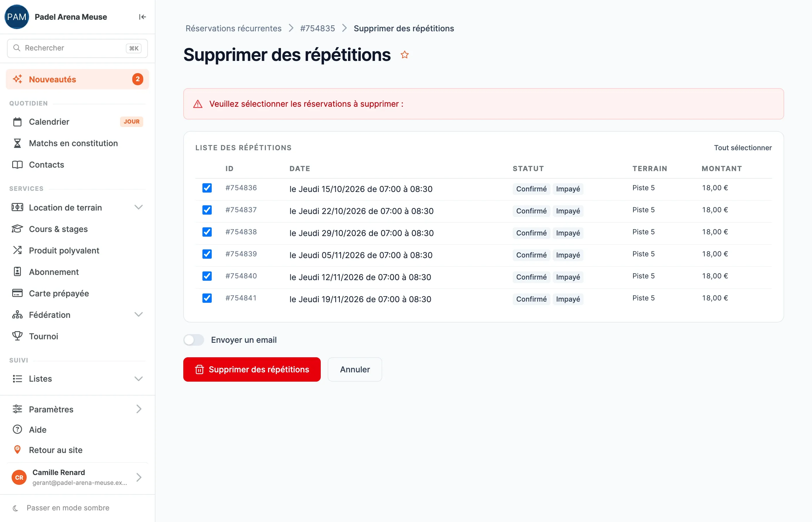812x522 pixels.
Task: Collapse the sidebar with the arrow icon
Action: pos(142,17)
